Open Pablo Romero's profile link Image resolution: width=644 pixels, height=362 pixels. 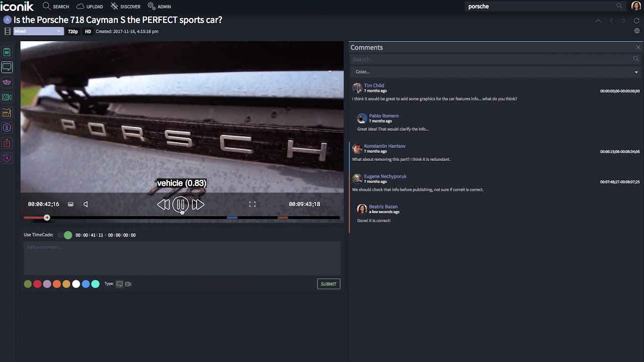384,116
